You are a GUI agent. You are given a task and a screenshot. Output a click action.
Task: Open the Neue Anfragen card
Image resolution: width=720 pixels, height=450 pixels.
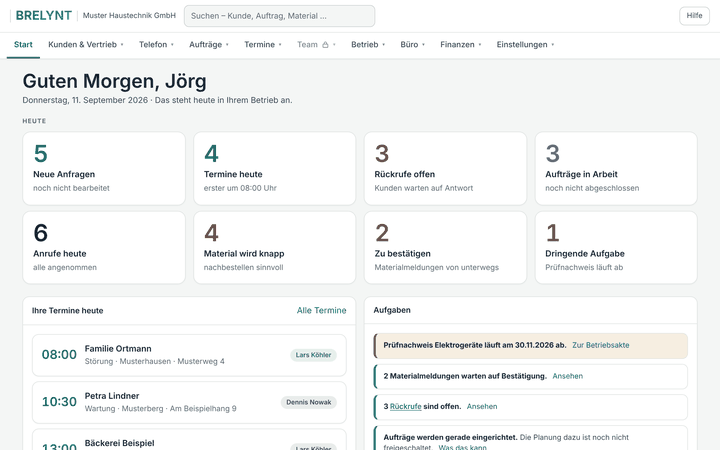[x=104, y=168]
